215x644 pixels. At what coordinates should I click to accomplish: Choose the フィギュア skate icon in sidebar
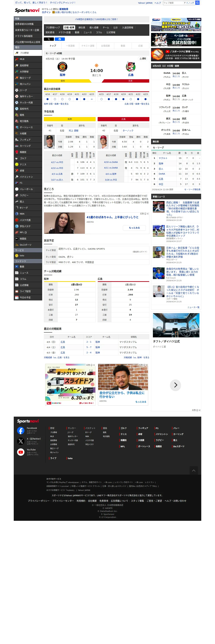tap(17, 139)
